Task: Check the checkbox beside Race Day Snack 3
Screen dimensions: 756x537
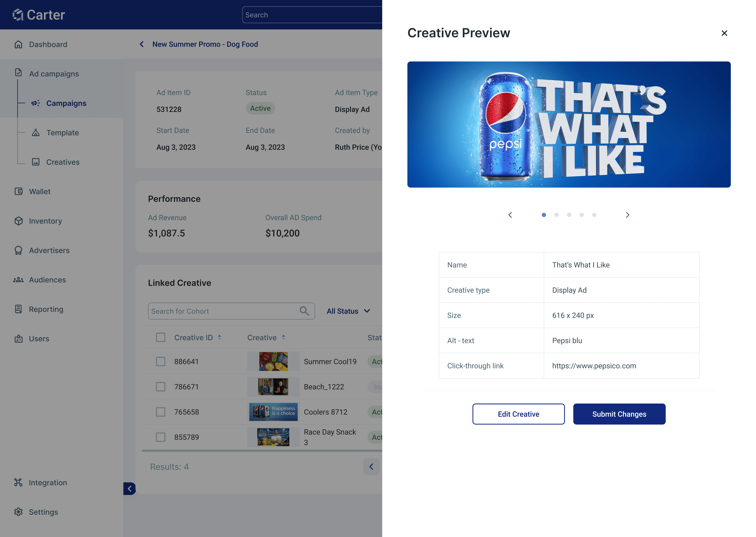Action: [x=161, y=437]
